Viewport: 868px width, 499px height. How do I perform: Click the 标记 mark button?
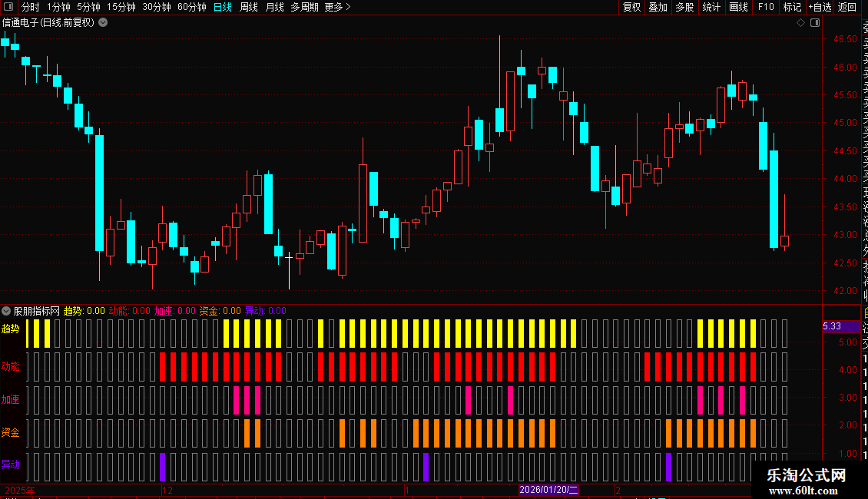pyautogui.click(x=792, y=7)
